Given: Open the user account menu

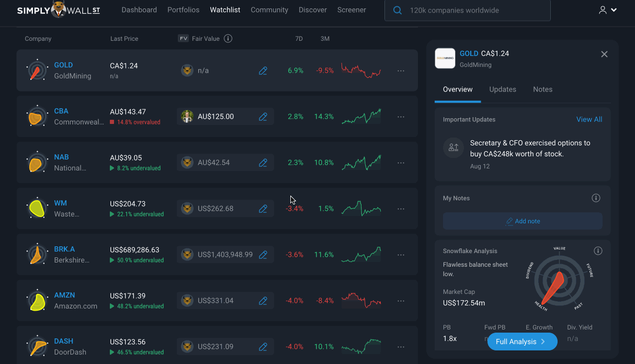Looking at the screenshot, I should 608,10.
